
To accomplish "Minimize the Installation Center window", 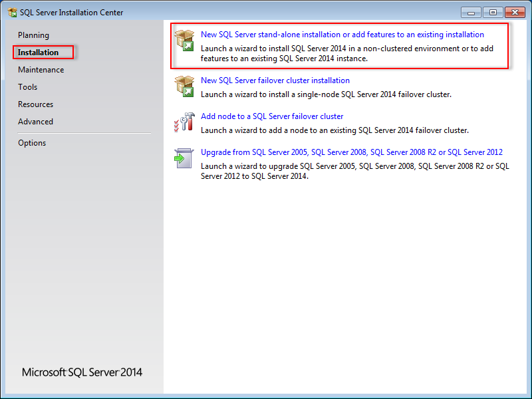I will pos(471,13).
